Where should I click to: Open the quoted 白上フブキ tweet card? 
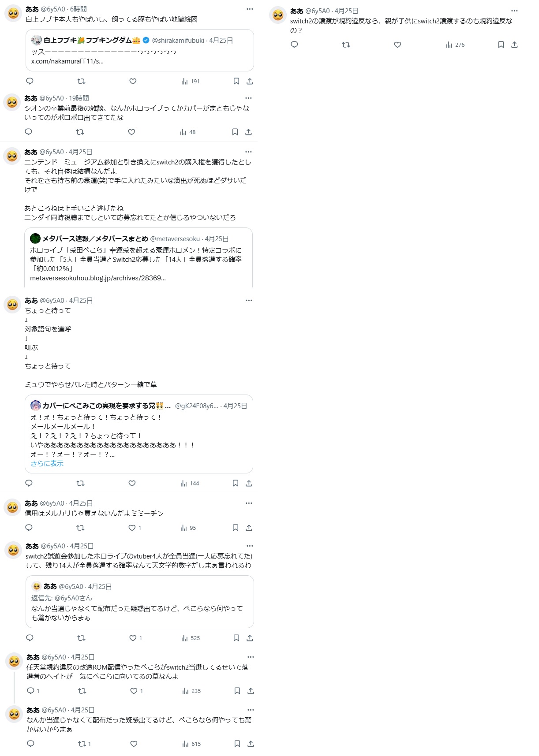point(140,50)
